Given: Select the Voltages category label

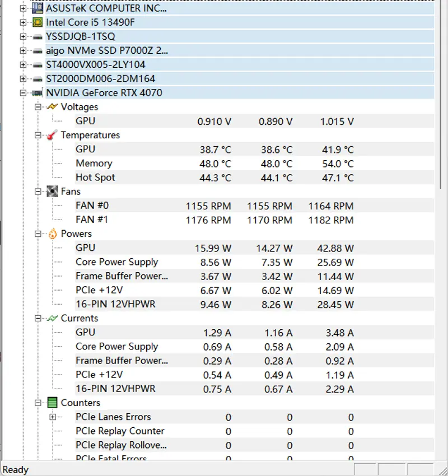Looking at the screenshot, I should point(80,107).
